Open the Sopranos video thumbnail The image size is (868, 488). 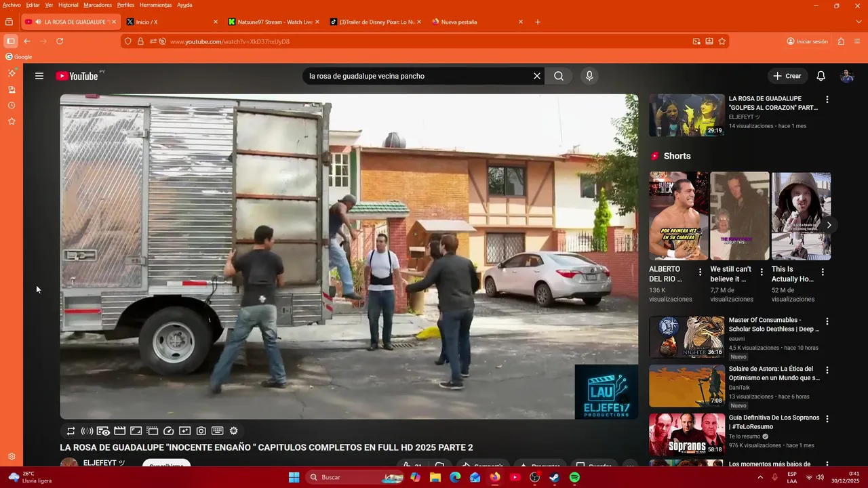click(x=687, y=434)
